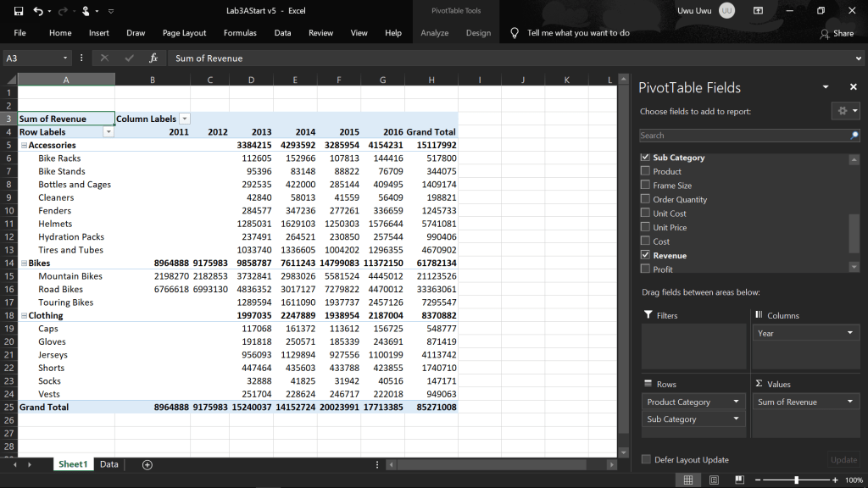The image size is (868, 488).
Task: Open the PivotTable Fields gear tools menu
Action: [x=845, y=111]
